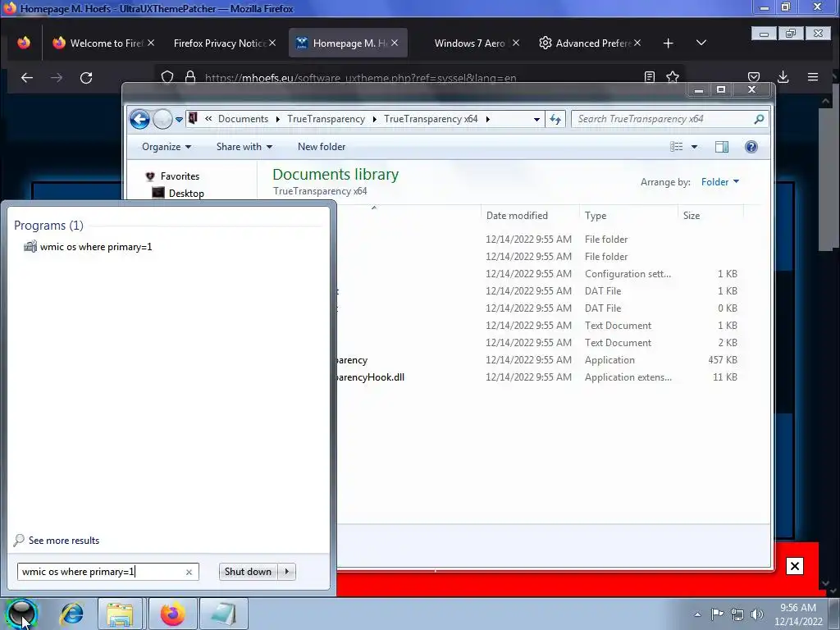List all Firefox tabs
This screenshot has width=840, height=630.
pyautogui.click(x=701, y=43)
